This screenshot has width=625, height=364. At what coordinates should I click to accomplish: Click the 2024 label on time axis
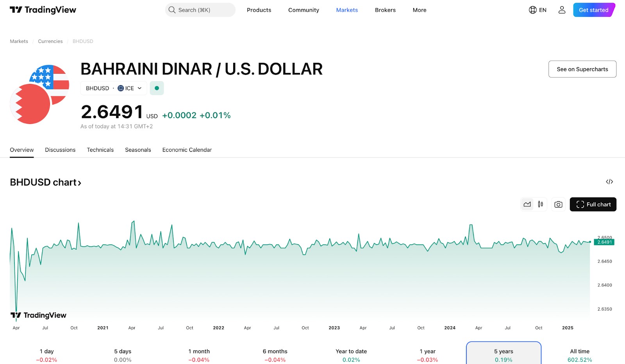click(450, 328)
